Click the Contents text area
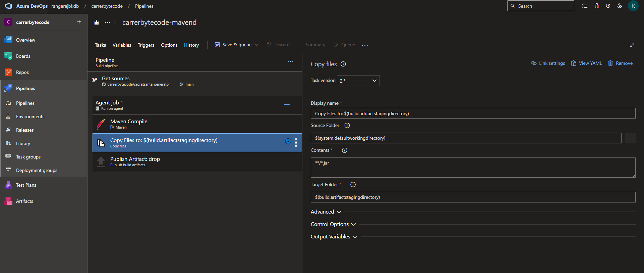The width and height of the screenshot is (644, 273). [x=473, y=168]
